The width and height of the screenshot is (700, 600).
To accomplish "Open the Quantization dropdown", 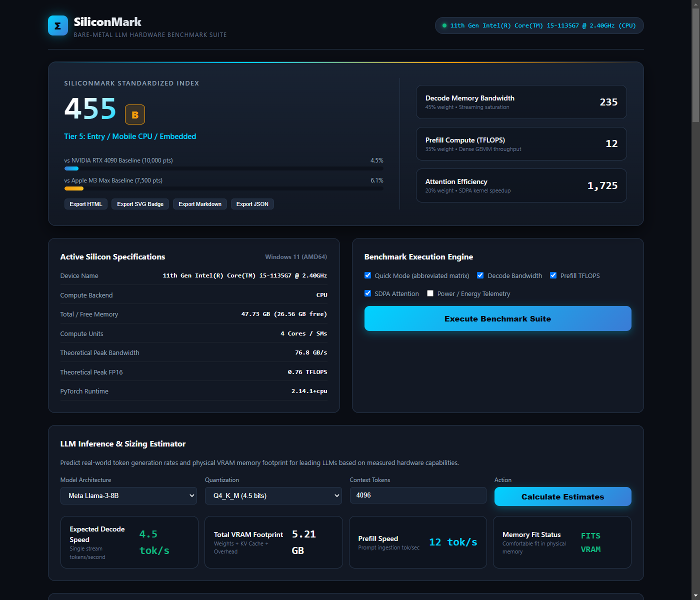I will pos(273,495).
